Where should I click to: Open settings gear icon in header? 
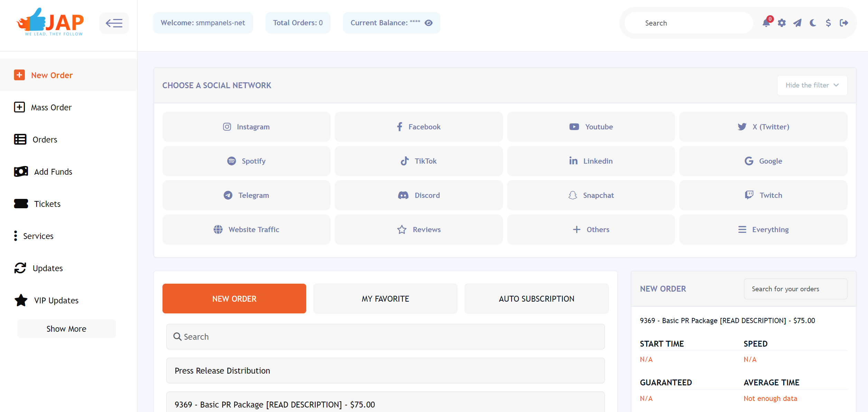[x=782, y=23]
